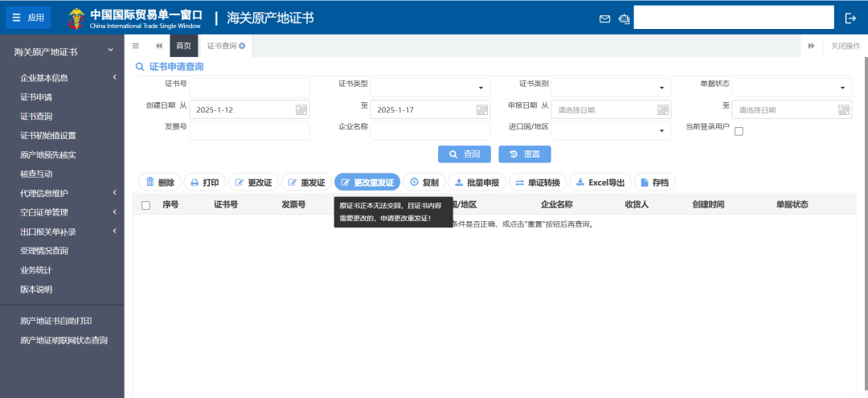Click the 企业名称 input field

430,131
